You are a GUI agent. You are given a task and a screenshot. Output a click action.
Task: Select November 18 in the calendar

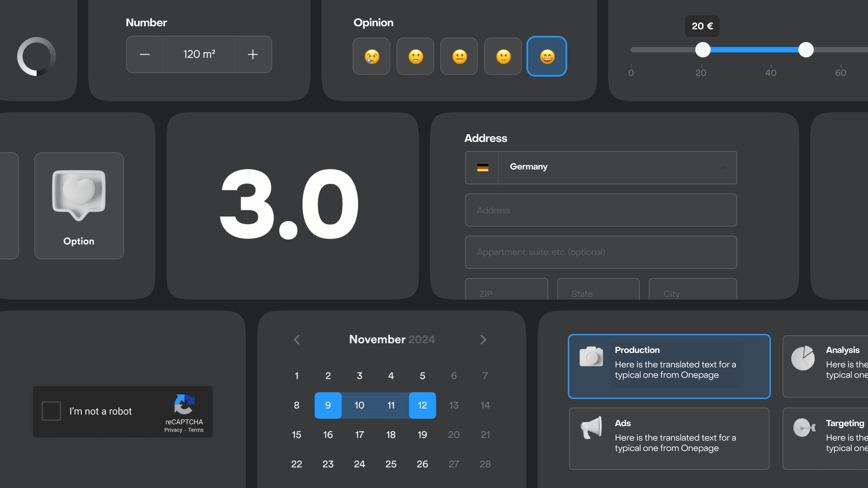pos(391,434)
